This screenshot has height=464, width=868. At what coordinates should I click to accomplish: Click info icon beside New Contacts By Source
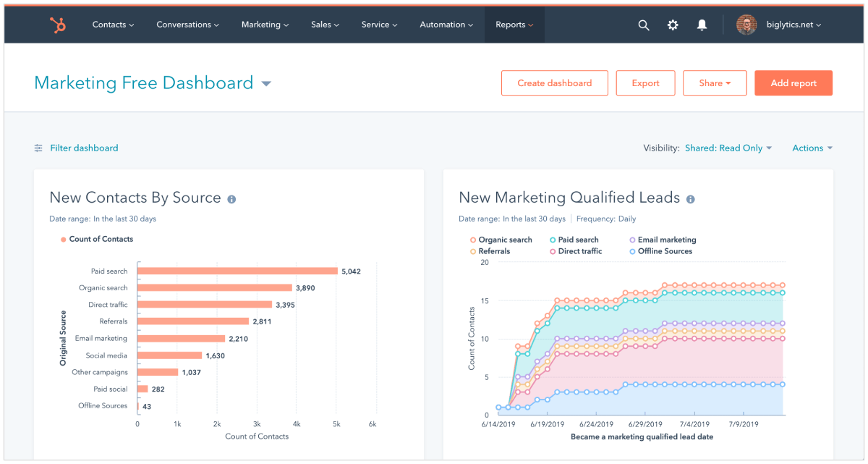coord(231,199)
